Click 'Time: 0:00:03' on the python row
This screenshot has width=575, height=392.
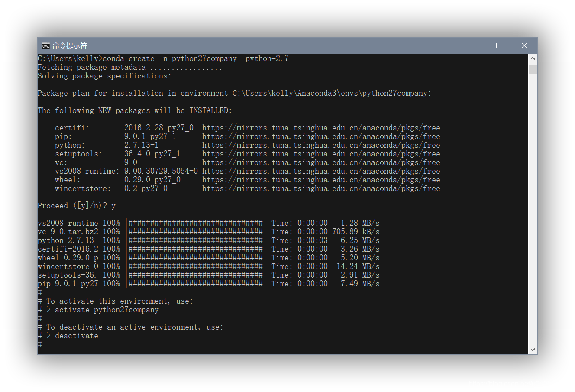(300, 240)
